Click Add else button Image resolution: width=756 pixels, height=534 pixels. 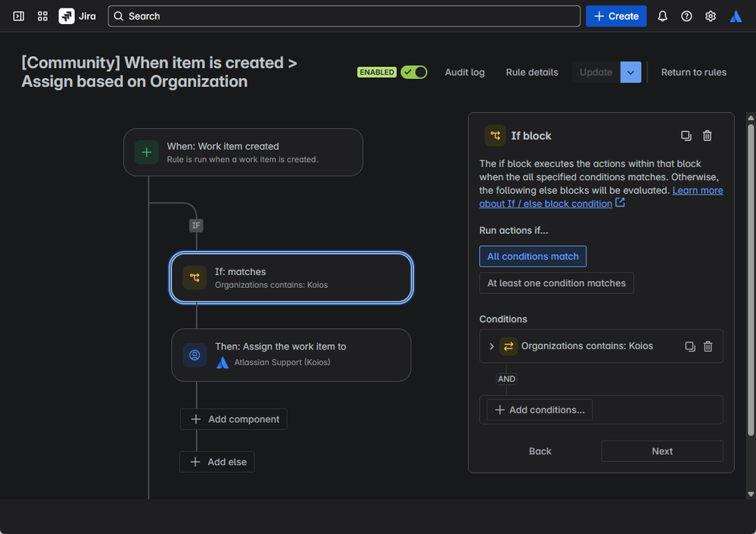coord(217,462)
